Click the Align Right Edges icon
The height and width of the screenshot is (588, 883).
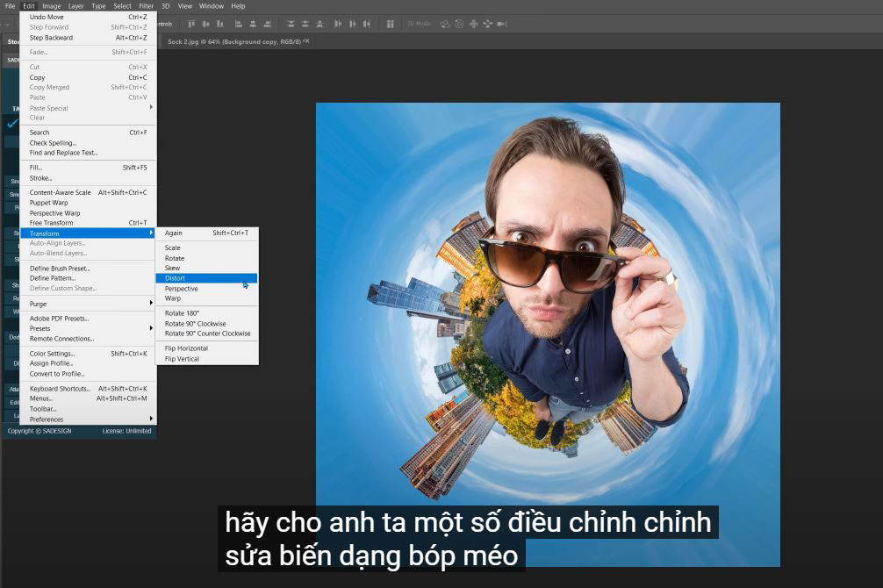[x=268, y=24]
